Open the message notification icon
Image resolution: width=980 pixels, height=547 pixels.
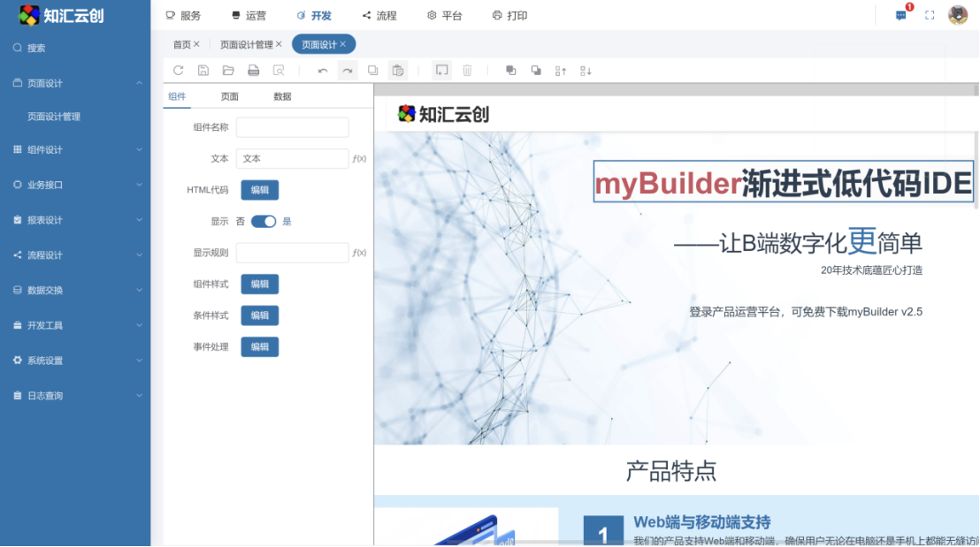point(900,15)
